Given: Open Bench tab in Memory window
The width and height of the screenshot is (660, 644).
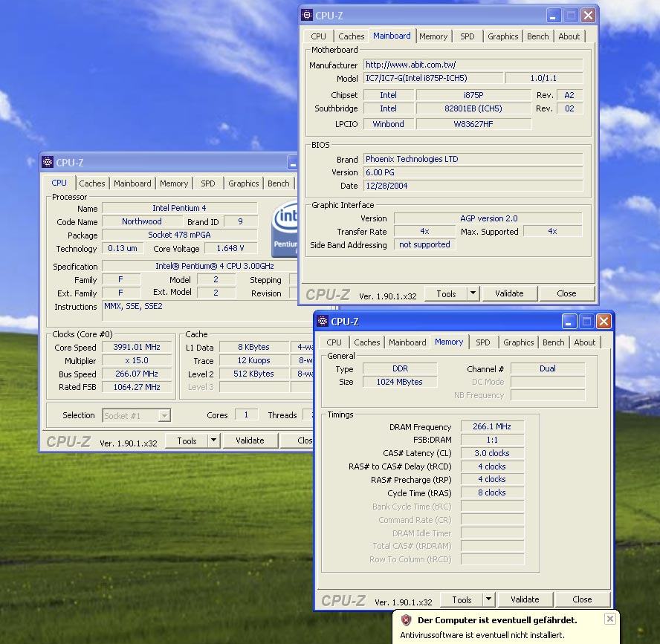Looking at the screenshot, I should (x=554, y=342).
